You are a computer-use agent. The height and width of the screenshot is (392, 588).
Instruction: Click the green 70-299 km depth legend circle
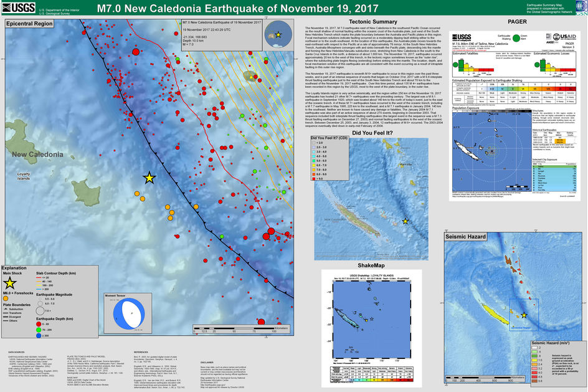[39, 330]
